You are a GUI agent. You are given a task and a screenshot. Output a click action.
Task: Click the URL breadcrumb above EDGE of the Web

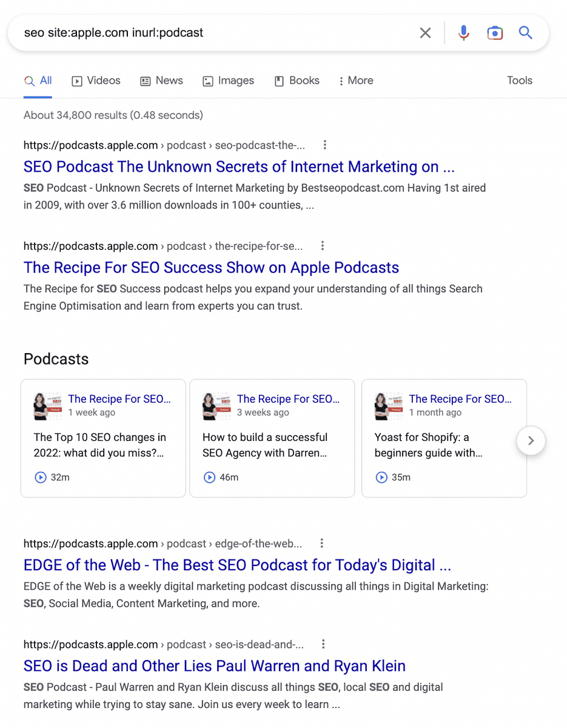click(x=163, y=543)
